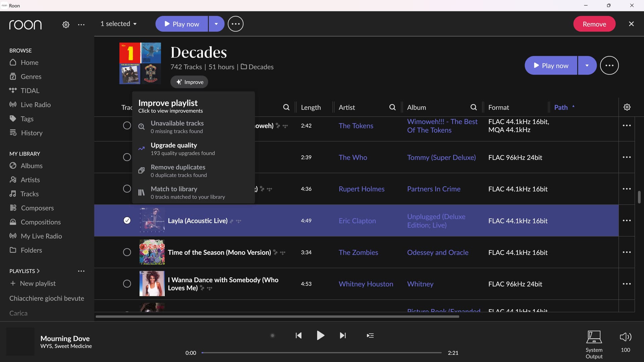
Task: Open the play queue icon
Action: coord(370,336)
